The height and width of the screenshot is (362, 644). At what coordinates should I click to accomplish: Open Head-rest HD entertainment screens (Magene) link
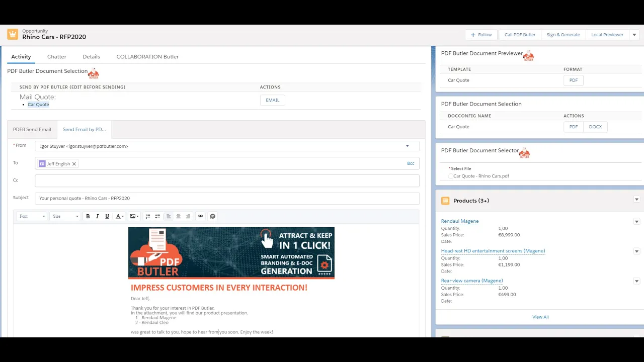(493, 251)
